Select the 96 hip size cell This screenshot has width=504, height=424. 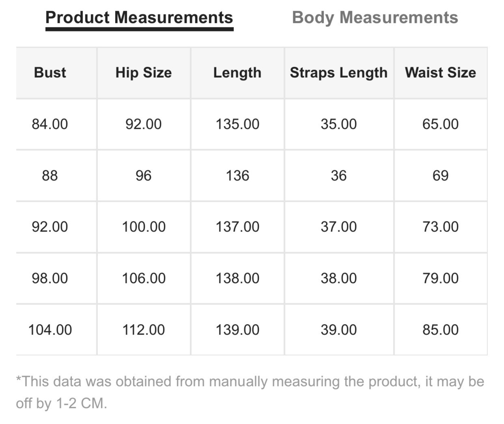tap(143, 176)
